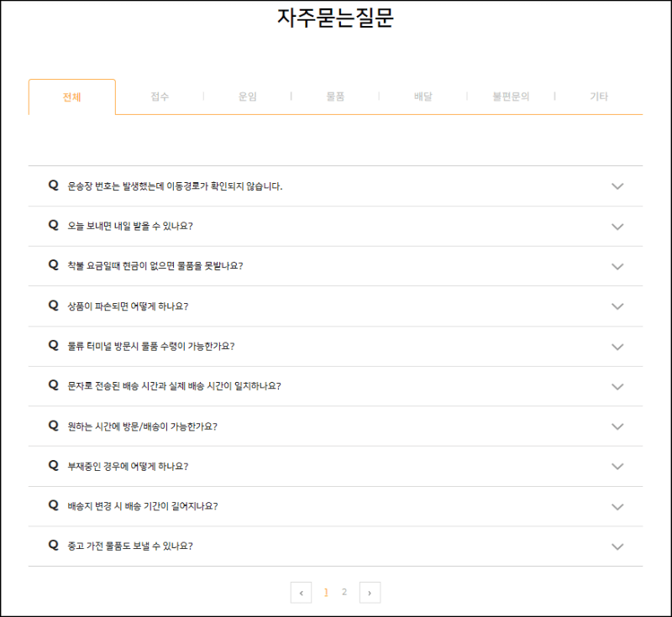Click the previous page arrow control
Viewport: 672px width, 617px height.
[x=301, y=592]
